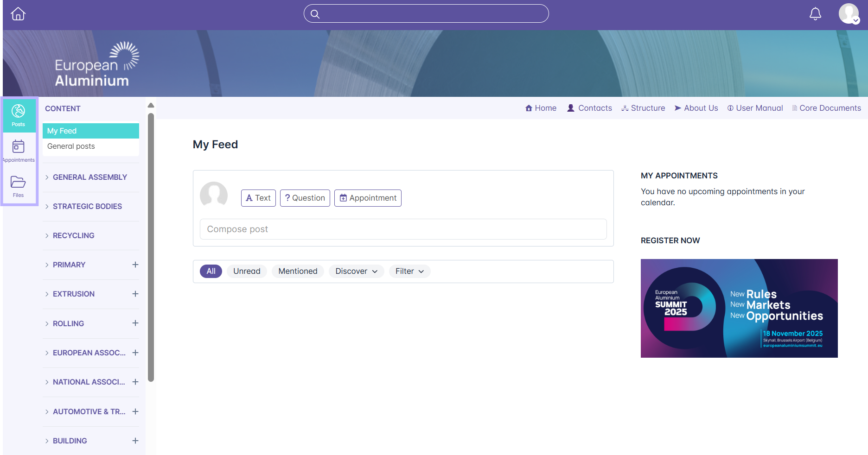Open the notifications bell
The height and width of the screenshot is (455, 868).
815,14
